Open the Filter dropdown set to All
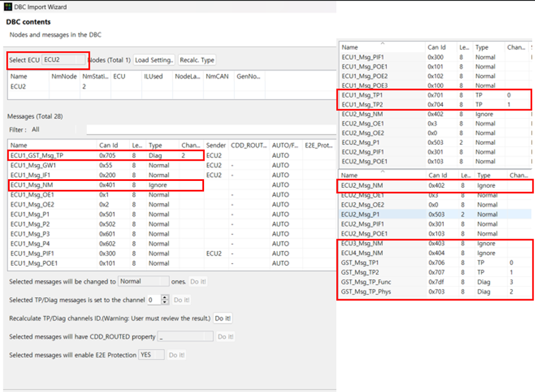Viewport: 535px width, 392px height. pyautogui.click(x=53, y=129)
